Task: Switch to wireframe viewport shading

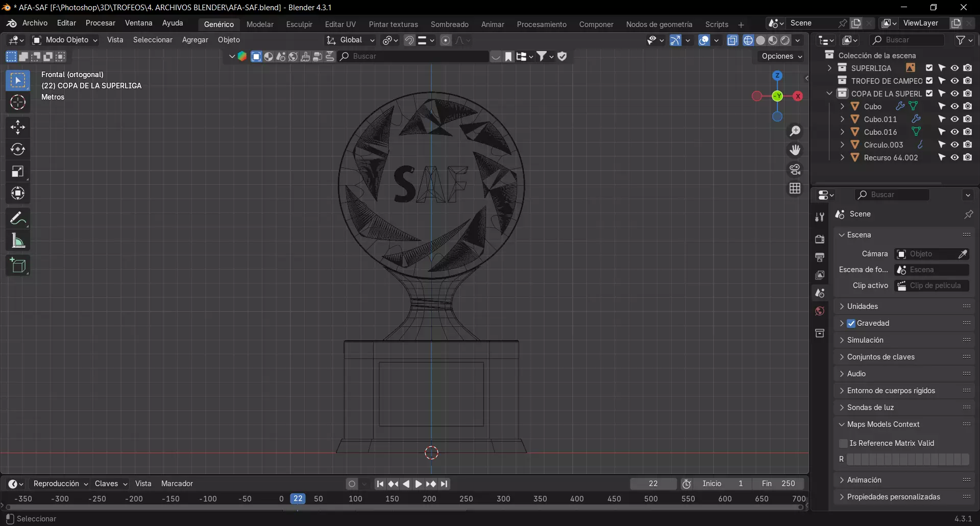Action: (x=748, y=40)
